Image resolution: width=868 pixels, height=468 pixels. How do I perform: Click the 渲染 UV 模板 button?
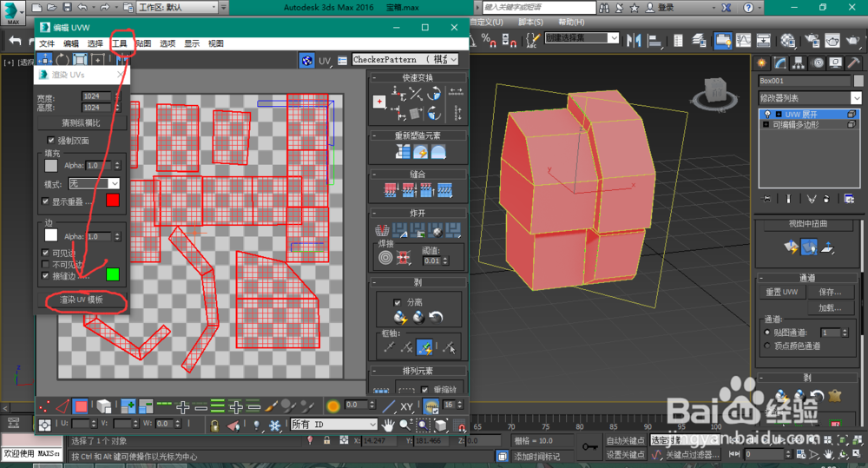tap(82, 300)
